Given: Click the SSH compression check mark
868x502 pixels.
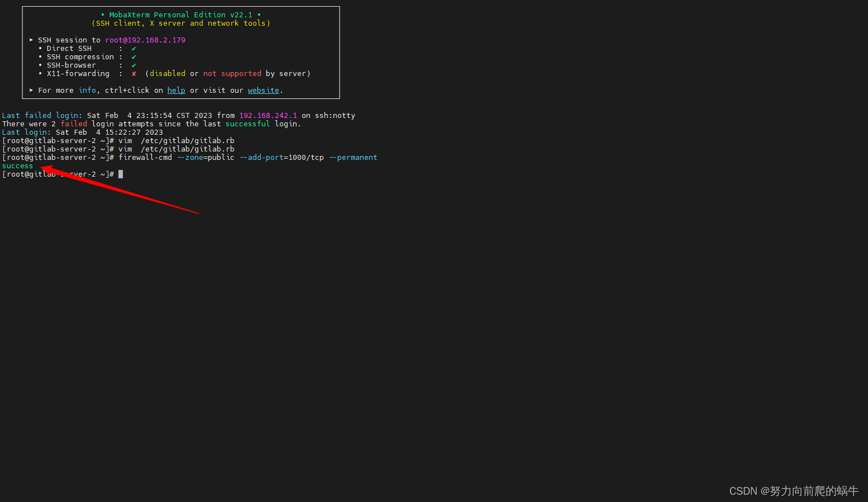Looking at the screenshot, I should click(133, 56).
